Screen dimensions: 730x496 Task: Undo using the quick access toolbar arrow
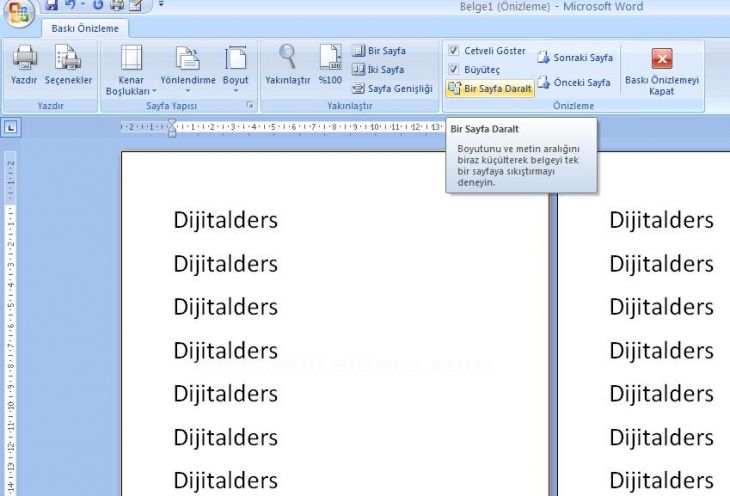(71, 5)
